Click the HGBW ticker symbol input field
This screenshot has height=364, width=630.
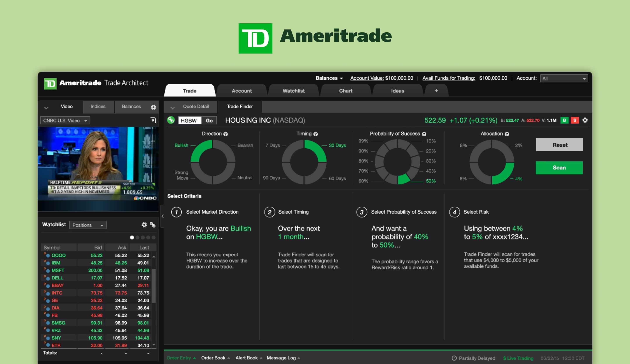(x=190, y=120)
